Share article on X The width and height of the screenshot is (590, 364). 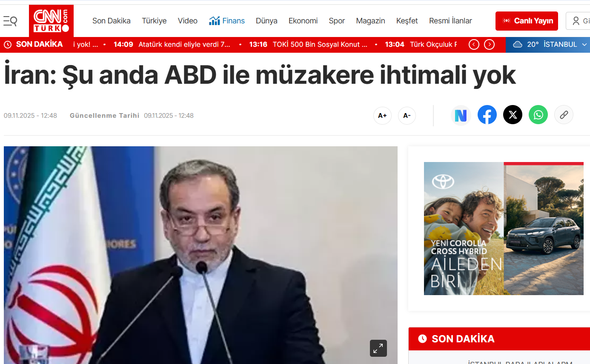coord(513,115)
